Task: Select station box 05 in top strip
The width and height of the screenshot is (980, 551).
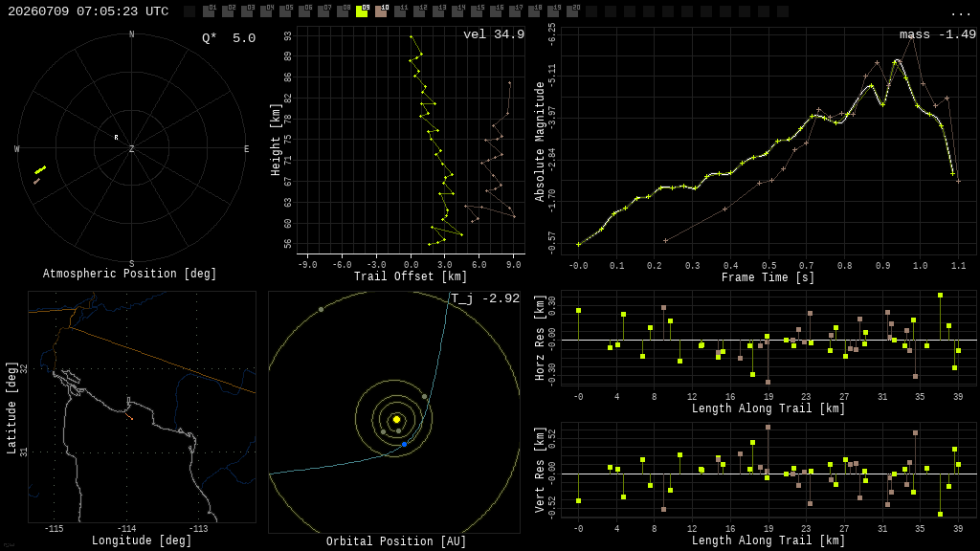Action: click(x=285, y=11)
